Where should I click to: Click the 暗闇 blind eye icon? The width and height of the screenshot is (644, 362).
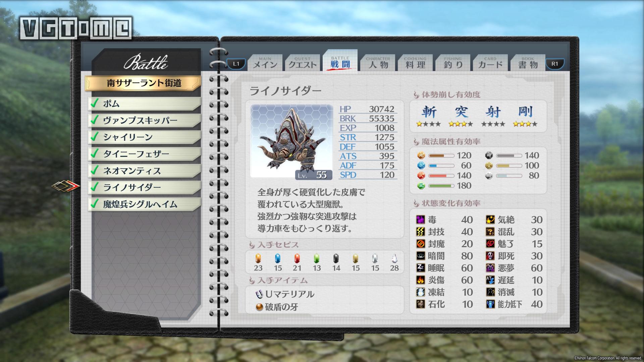click(420, 256)
